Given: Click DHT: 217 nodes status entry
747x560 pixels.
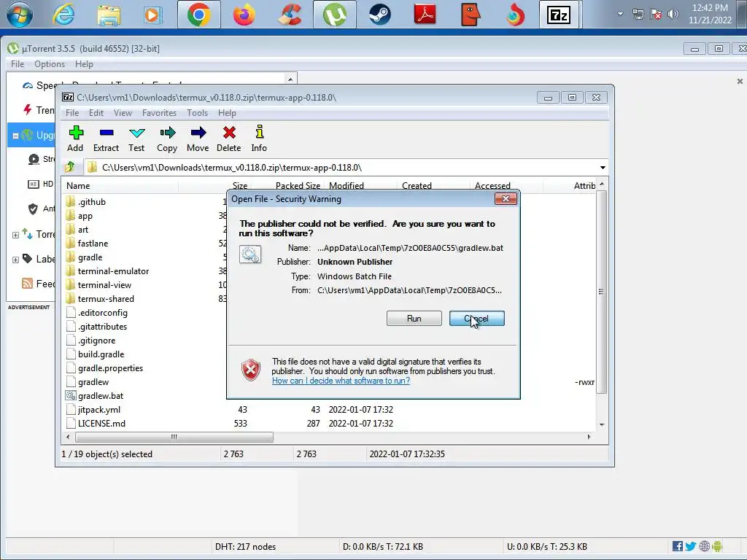Looking at the screenshot, I should click(x=245, y=547).
